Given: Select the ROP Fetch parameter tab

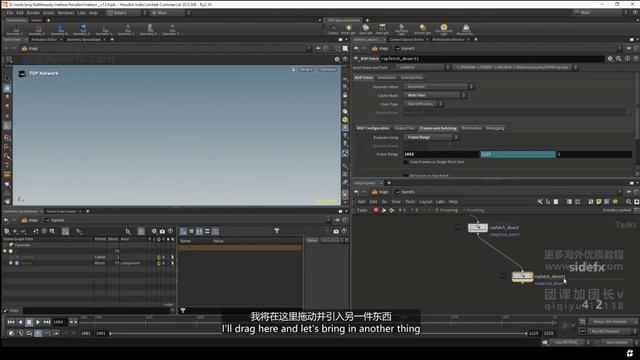Looking at the screenshot, I should click(363, 78).
